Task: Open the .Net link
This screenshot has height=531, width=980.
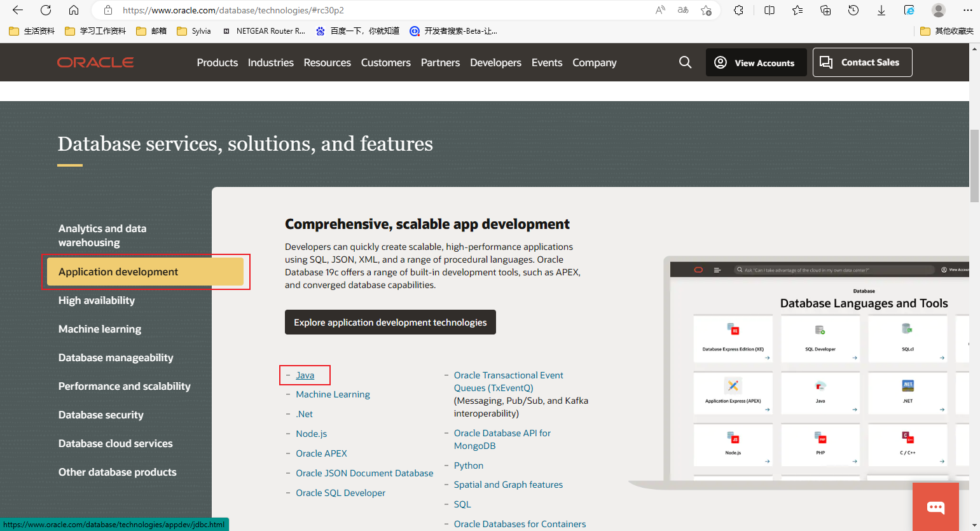Action: (x=305, y=414)
